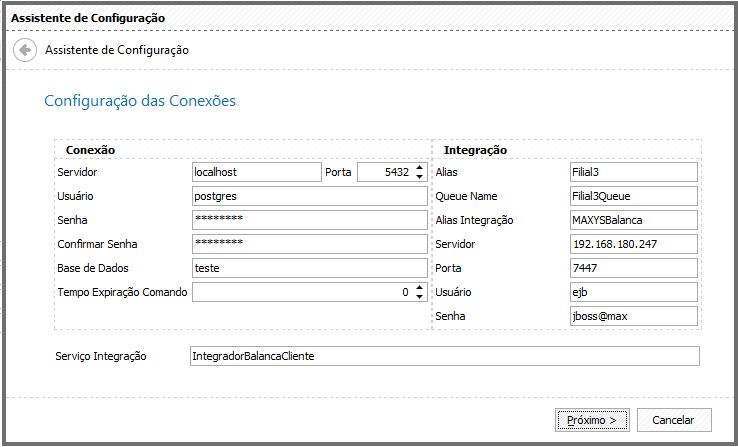Go back using the circular arrow icon
The height and width of the screenshot is (447, 738).
pyautogui.click(x=25, y=50)
